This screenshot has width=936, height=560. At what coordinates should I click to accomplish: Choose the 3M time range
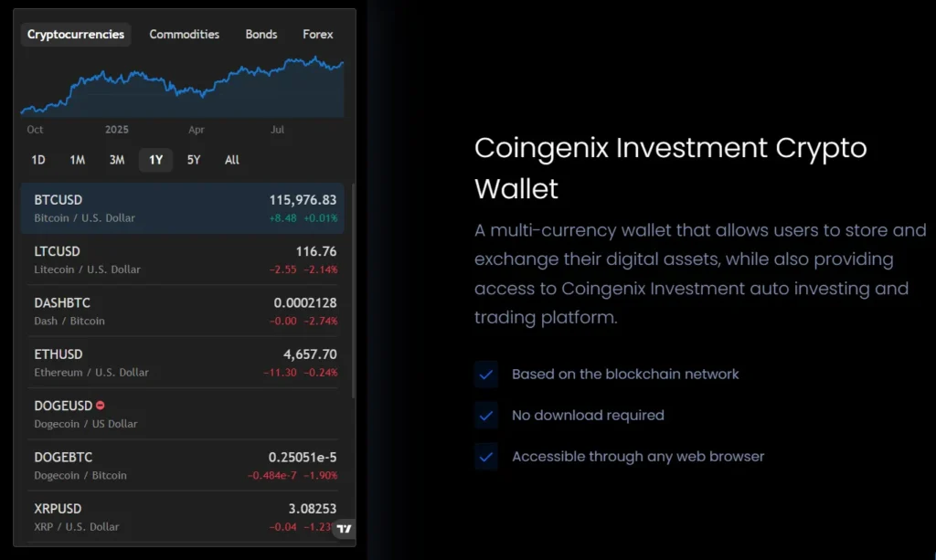[117, 160]
